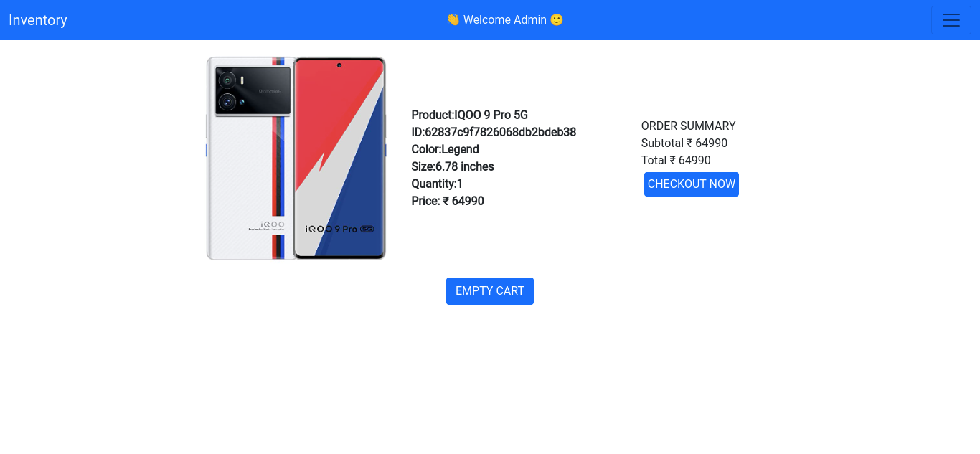The image size is (980, 454).
Task: Click the waving hand emoji
Action: point(453,20)
